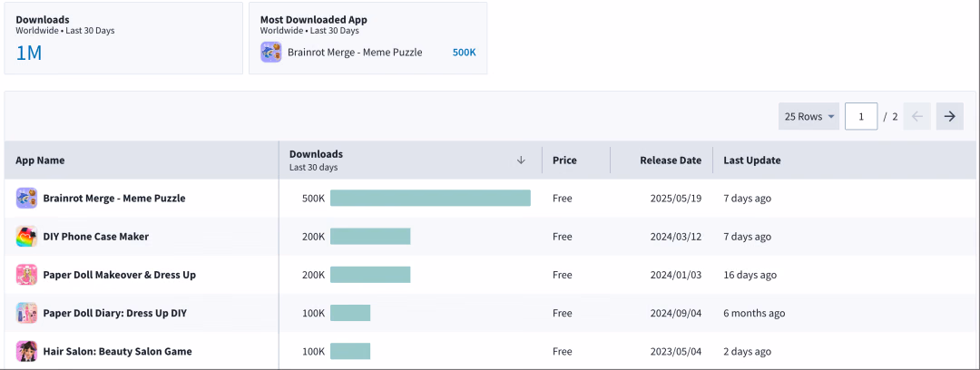Open the 25 Rows dropdown

(808, 116)
